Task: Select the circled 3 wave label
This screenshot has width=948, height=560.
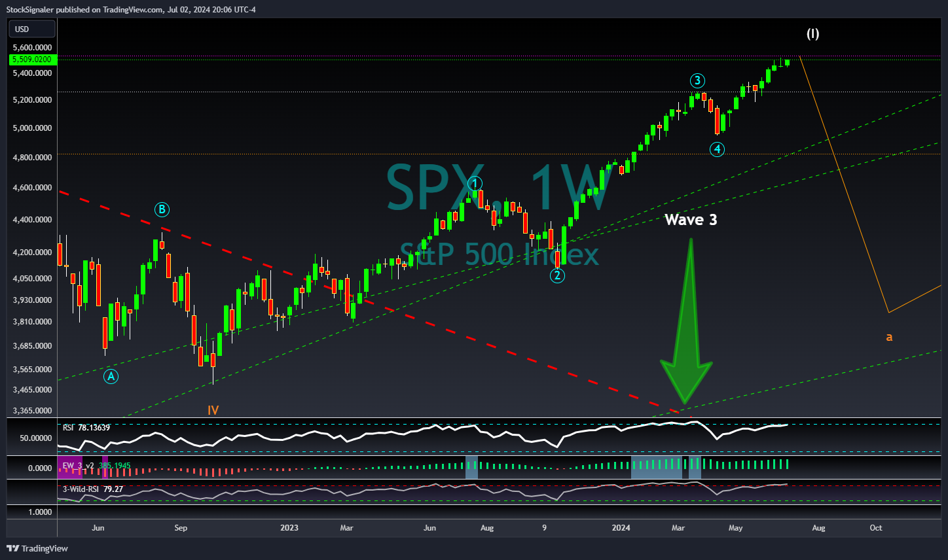Action: (x=697, y=80)
